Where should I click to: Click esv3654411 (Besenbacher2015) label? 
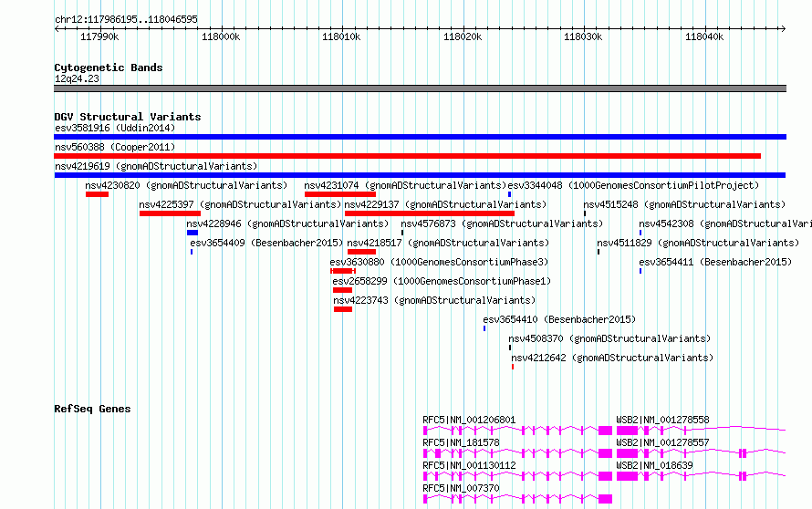715,262
